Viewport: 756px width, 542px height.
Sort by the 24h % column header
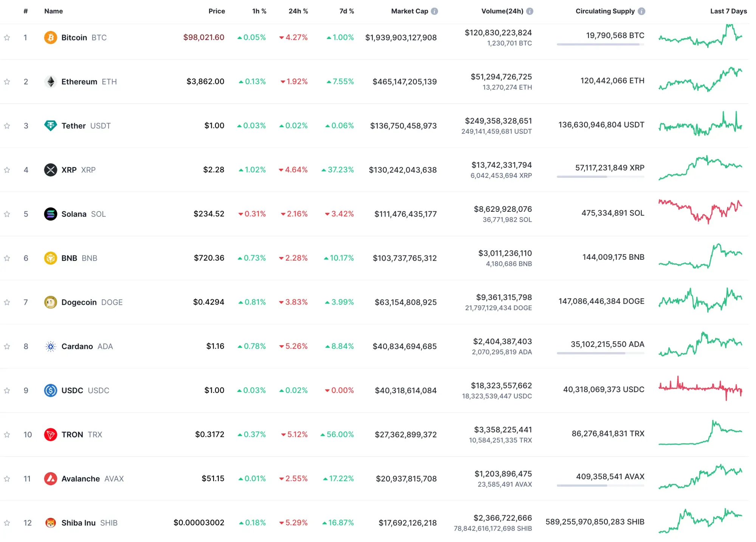coord(298,11)
